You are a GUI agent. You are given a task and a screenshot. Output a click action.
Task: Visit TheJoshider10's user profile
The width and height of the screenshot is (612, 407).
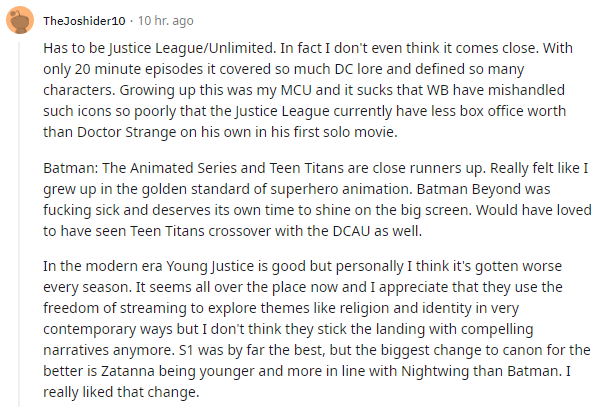pyautogui.click(x=84, y=21)
